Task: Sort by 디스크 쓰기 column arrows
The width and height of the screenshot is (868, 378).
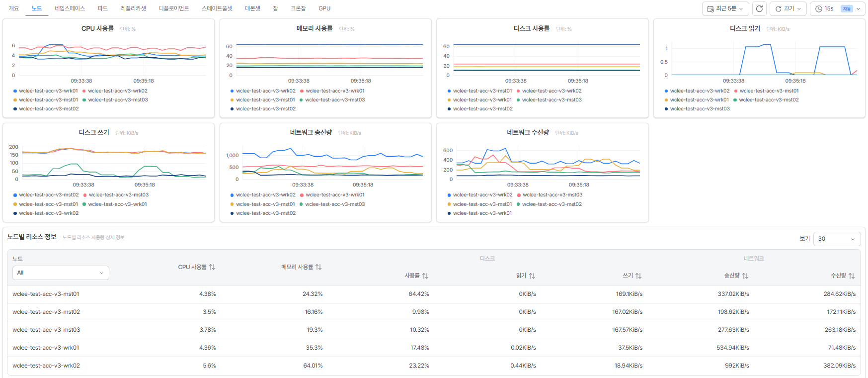Action: coord(638,276)
